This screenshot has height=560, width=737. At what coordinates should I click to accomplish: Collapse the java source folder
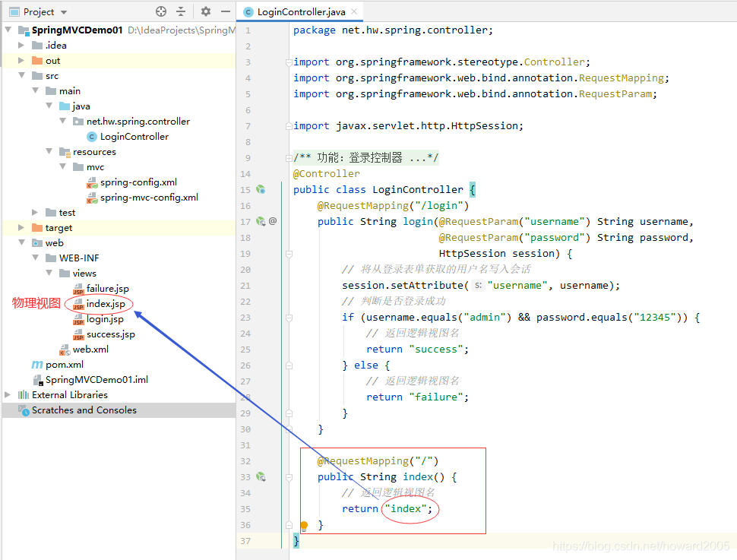49,106
